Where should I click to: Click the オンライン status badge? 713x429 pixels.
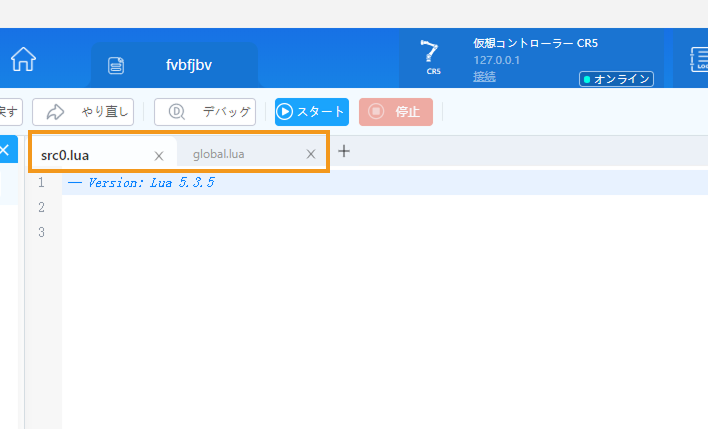point(616,79)
